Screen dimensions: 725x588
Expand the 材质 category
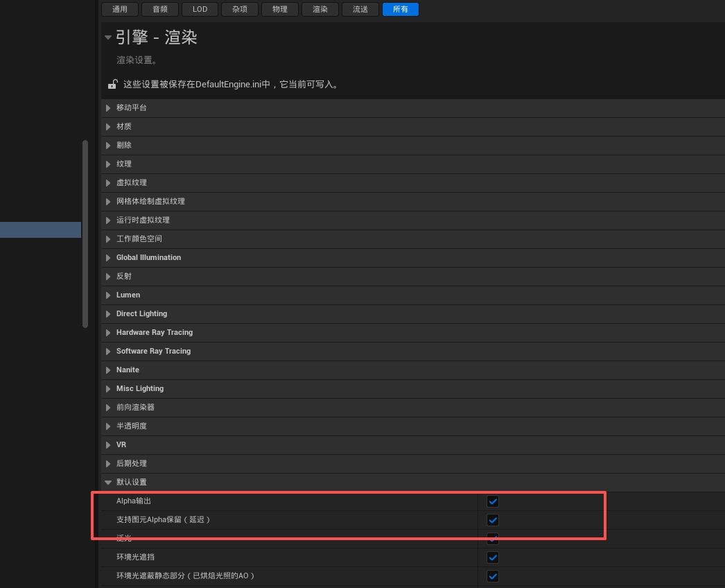[108, 126]
